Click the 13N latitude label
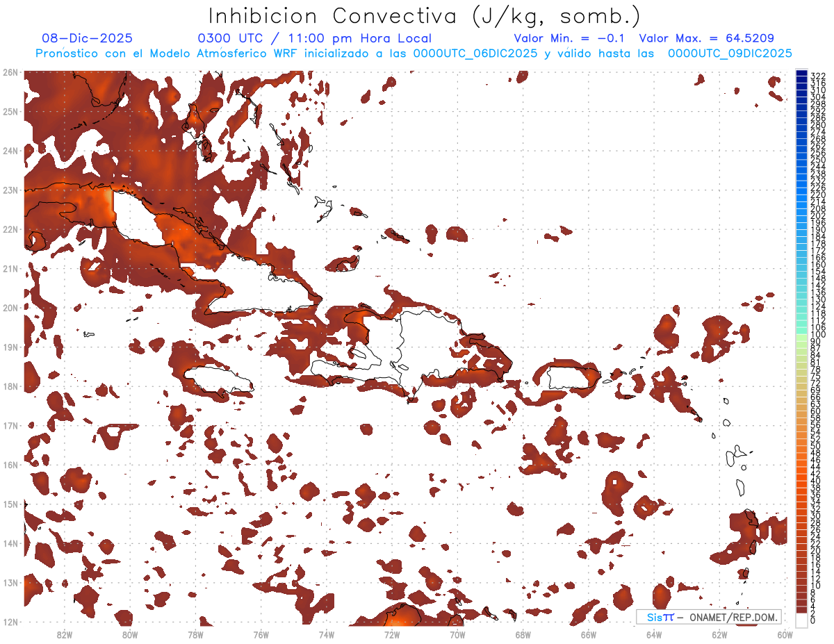The width and height of the screenshot is (834, 644). pyautogui.click(x=10, y=582)
